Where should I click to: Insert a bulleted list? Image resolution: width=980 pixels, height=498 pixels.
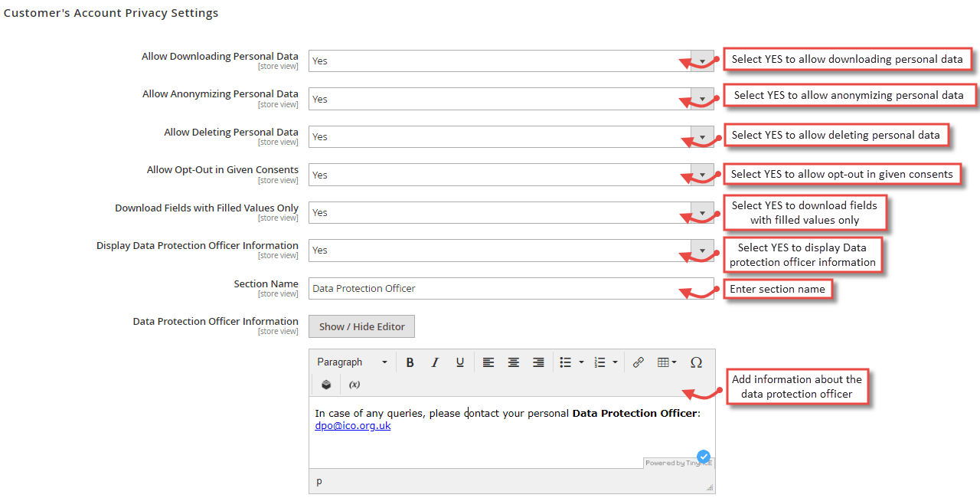point(567,362)
